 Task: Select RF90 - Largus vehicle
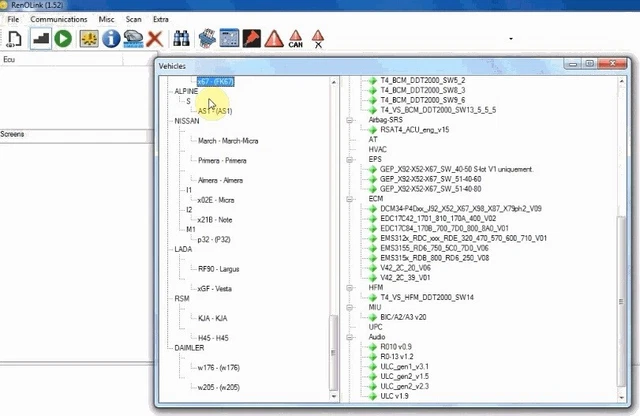click(x=218, y=269)
